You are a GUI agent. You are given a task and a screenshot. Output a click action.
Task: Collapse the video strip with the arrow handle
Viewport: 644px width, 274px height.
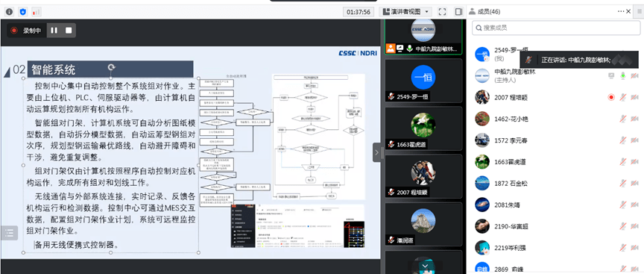(376, 152)
